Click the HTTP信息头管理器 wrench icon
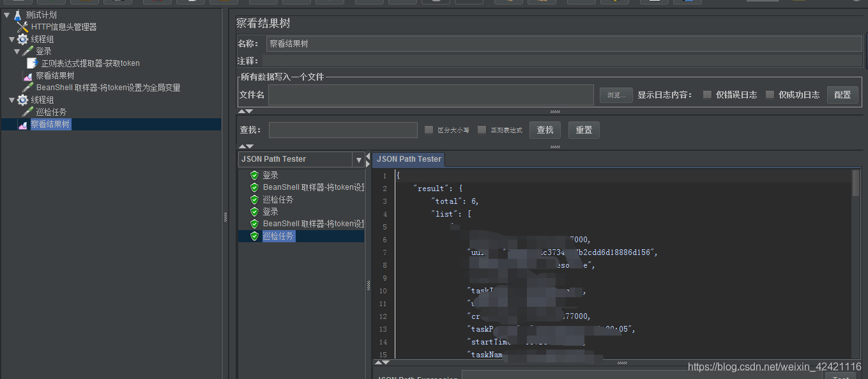 pyautogui.click(x=22, y=27)
